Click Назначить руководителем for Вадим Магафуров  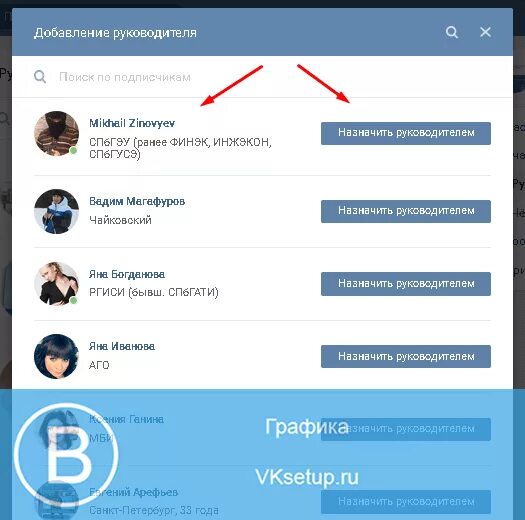click(x=406, y=211)
